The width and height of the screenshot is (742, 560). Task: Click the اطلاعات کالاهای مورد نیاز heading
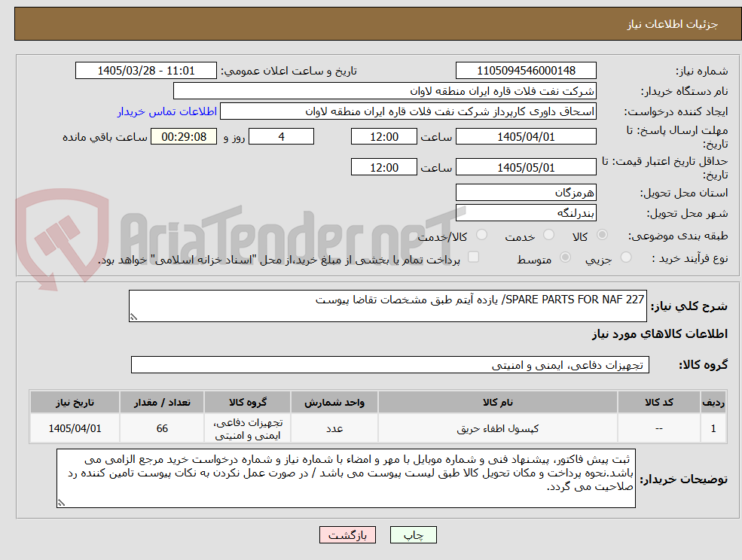pyautogui.click(x=660, y=334)
